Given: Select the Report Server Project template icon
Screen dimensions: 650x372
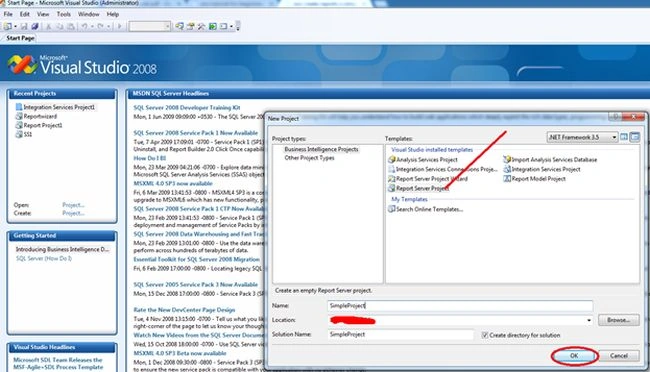Looking at the screenshot, I should pyautogui.click(x=392, y=188).
